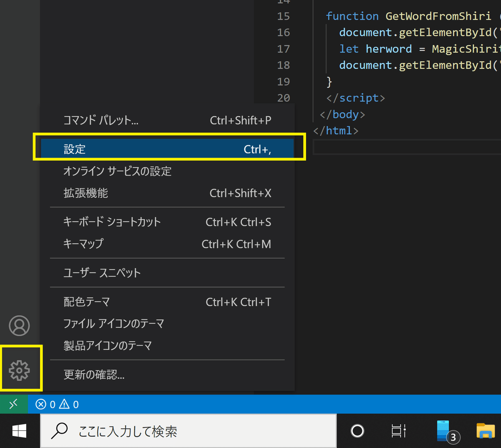Click the GetWordFromShiri function name
The width and height of the screenshot is (501, 448).
click(438, 16)
